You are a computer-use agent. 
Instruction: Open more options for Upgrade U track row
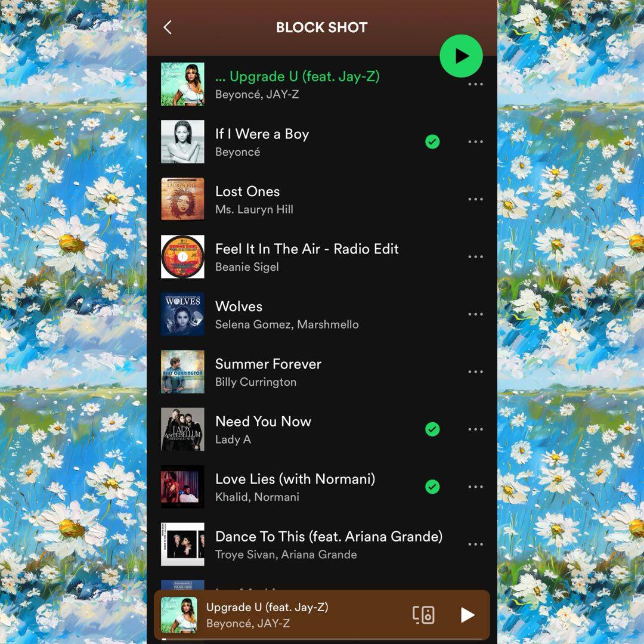475,84
